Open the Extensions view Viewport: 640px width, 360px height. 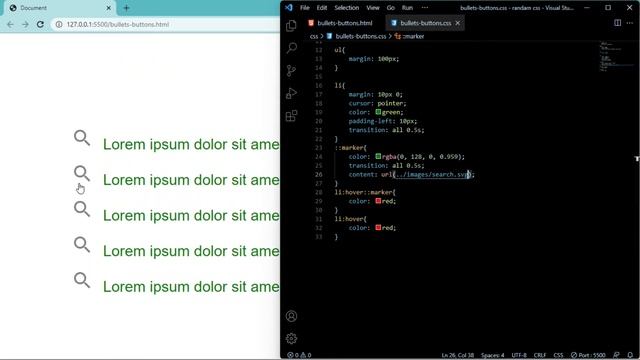tap(291, 116)
